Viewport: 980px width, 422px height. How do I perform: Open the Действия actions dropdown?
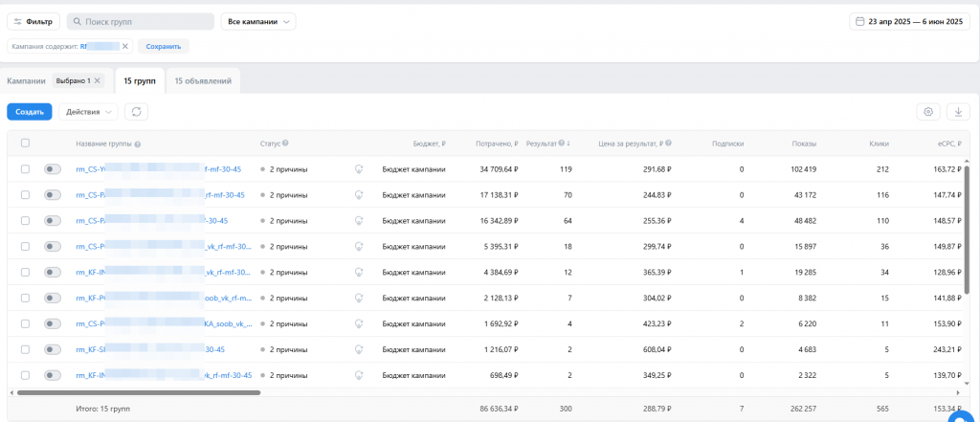coord(88,112)
